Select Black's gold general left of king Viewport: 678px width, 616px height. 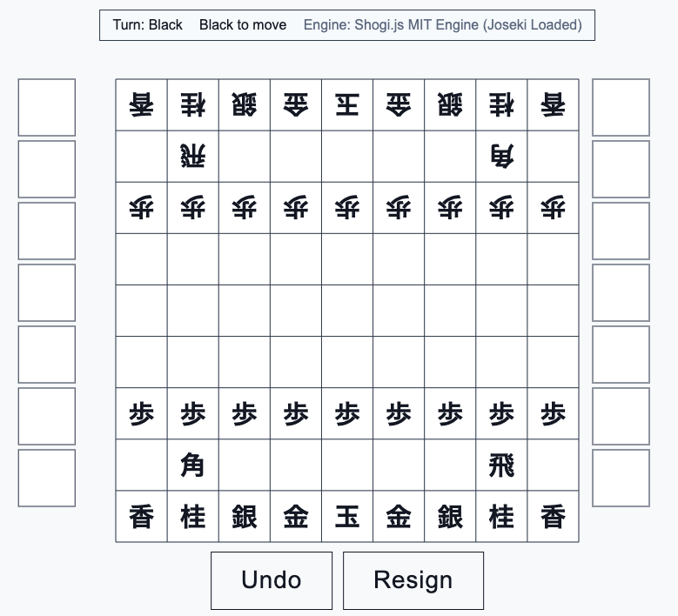[x=296, y=517]
